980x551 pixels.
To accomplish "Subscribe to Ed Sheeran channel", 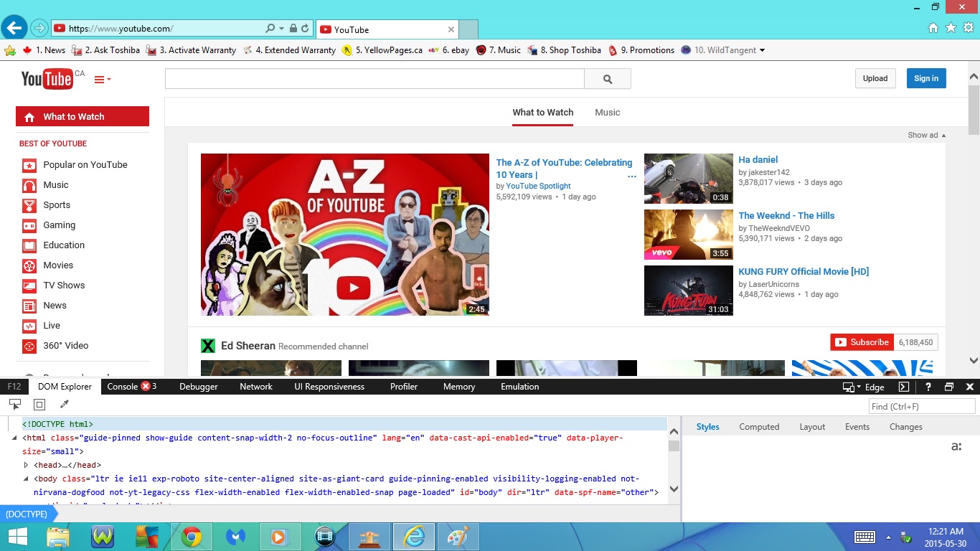I will point(862,342).
